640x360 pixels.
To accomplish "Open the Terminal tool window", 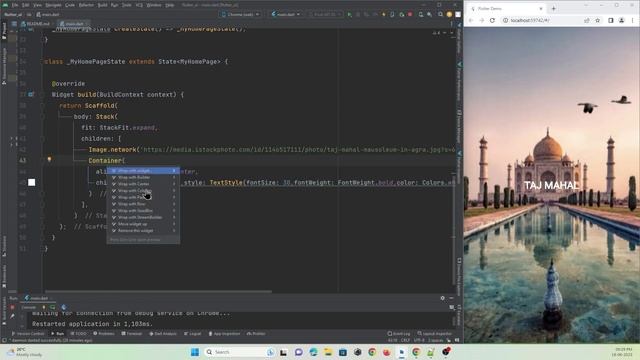I will (x=132, y=334).
